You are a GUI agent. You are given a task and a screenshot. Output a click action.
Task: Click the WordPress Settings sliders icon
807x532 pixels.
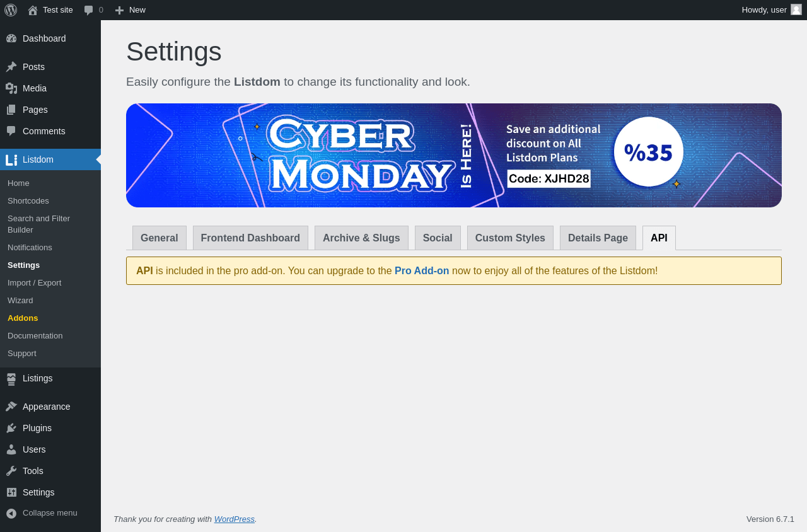pos(11,492)
